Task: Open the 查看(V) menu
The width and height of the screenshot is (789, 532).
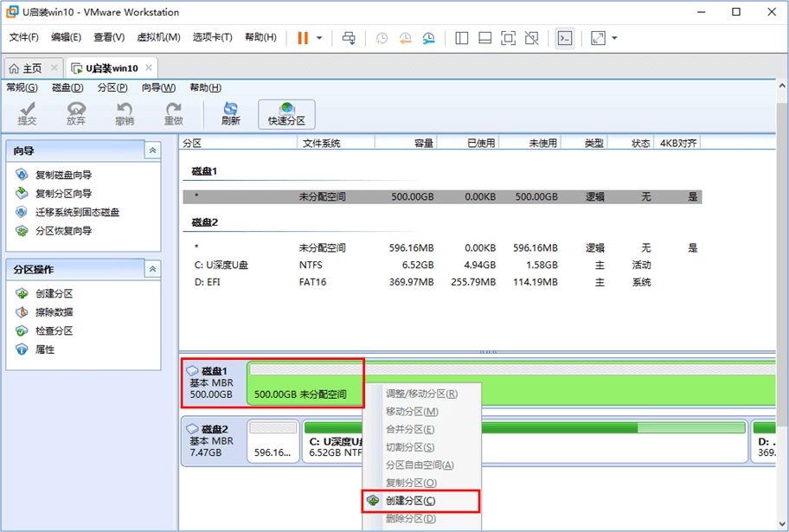Action: (x=109, y=36)
